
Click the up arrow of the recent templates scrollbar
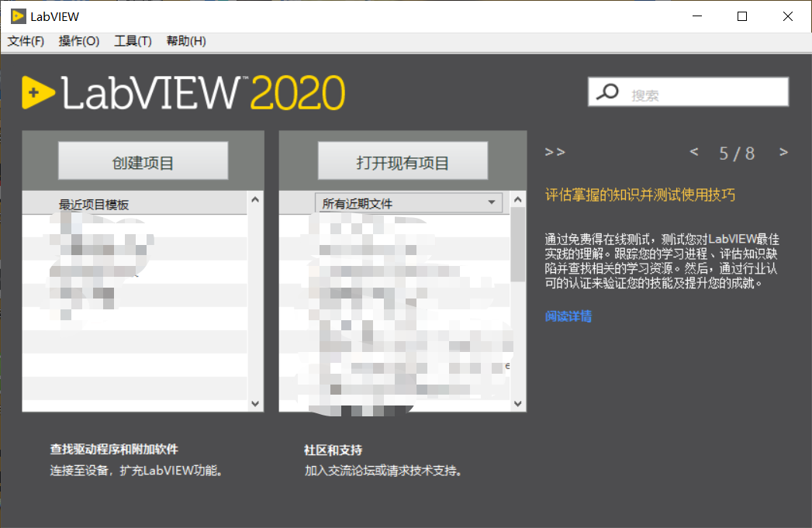click(x=255, y=199)
